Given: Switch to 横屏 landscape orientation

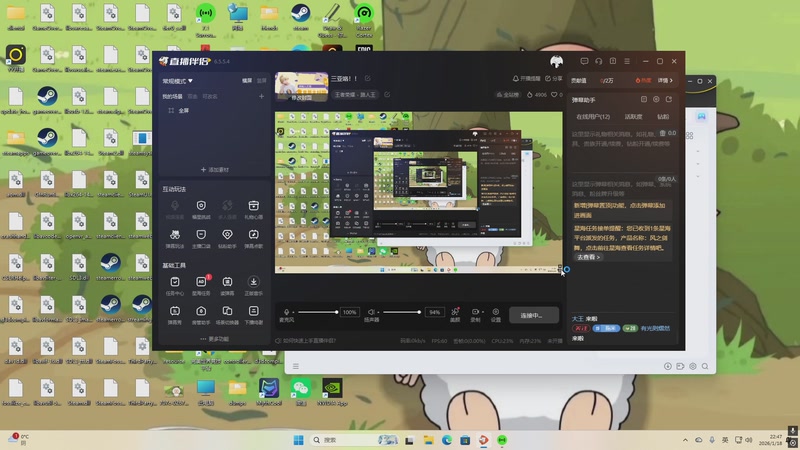Looking at the screenshot, I should click(x=247, y=81).
